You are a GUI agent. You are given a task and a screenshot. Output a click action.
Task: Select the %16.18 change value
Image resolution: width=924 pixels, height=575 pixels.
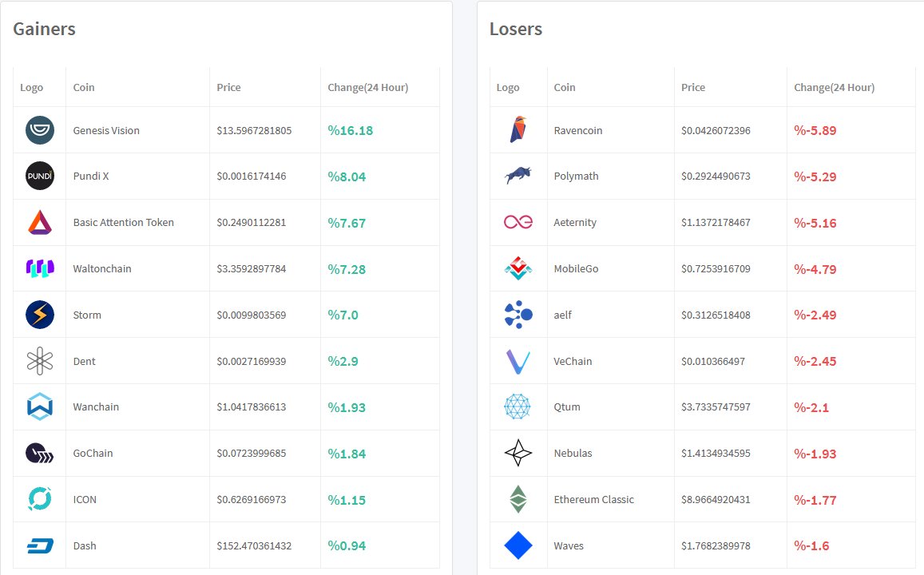[350, 131]
